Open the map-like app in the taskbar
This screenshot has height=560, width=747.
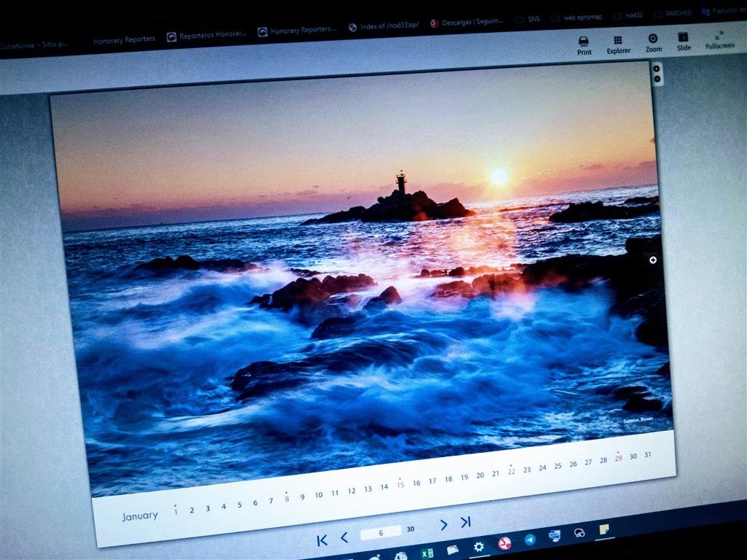coord(452,550)
